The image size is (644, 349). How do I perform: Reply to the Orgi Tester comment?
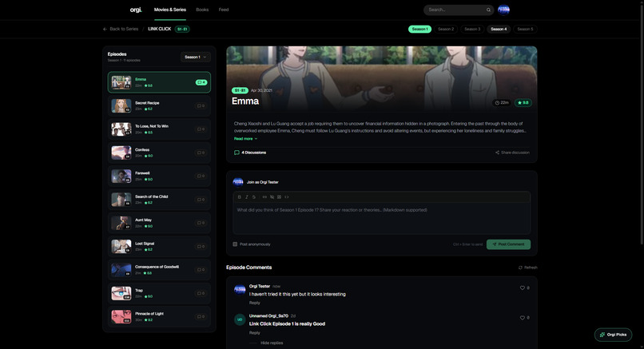click(255, 303)
